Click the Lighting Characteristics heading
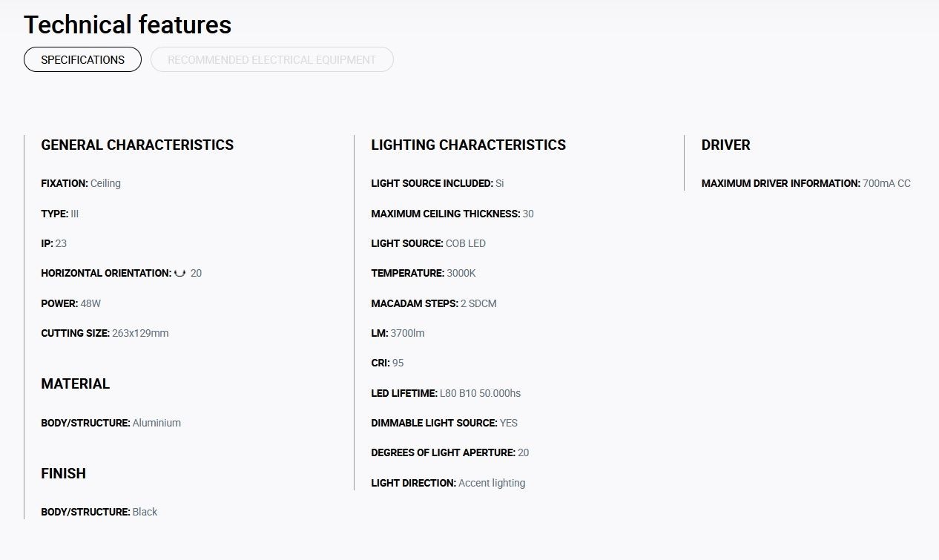939x560 pixels. pyautogui.click(x=468, y=145)
